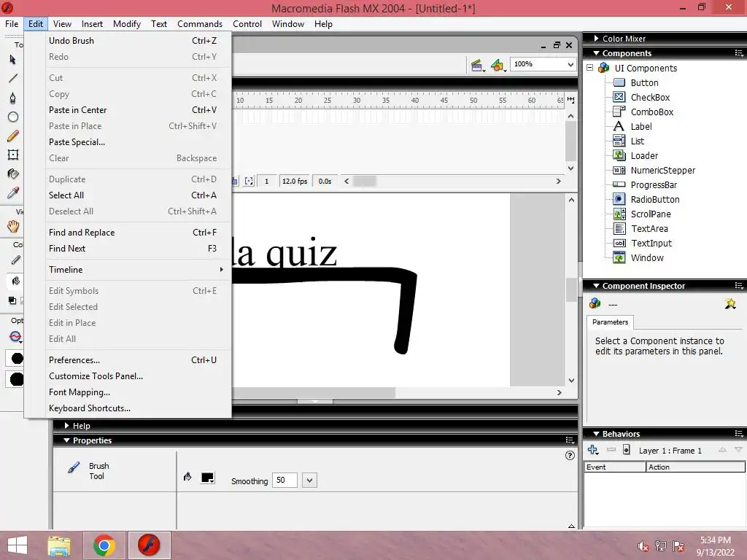Viewport: 747px width, 560px height.
Task: Select the Arrow selection tool
Action: coord(13,60)
